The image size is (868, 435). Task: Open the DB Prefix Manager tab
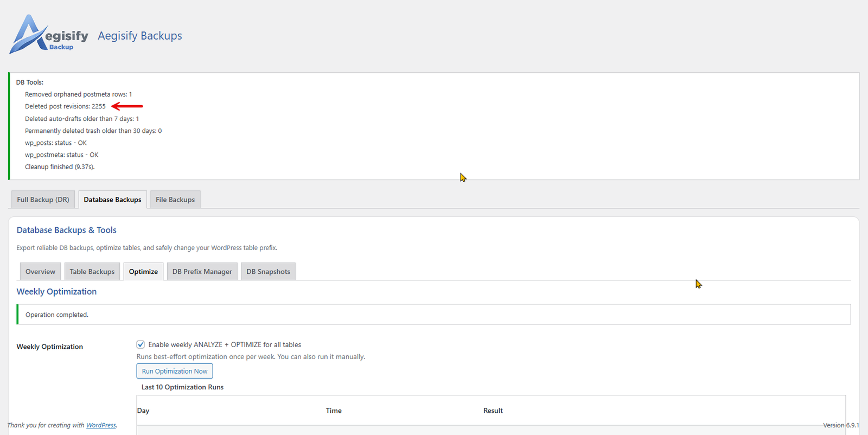pyautogui.click(x=202, y=272)
